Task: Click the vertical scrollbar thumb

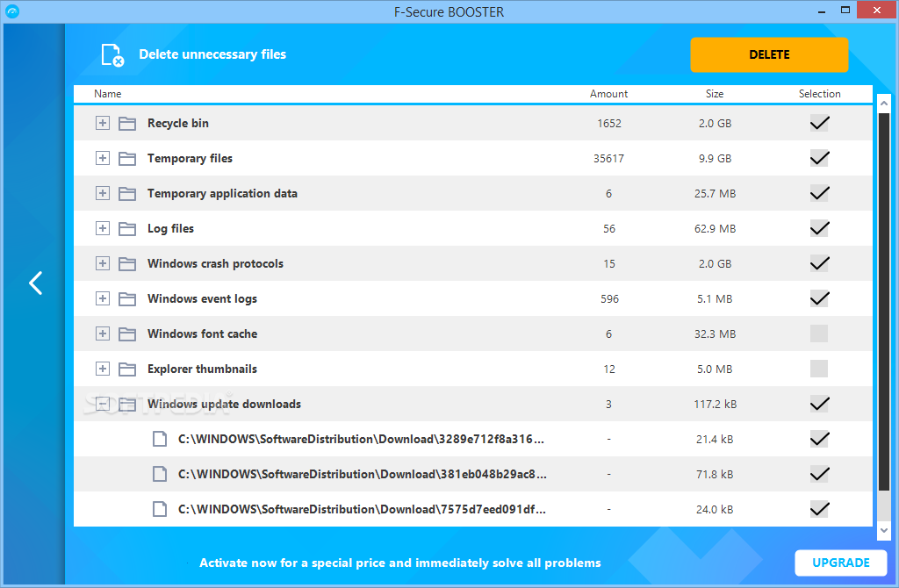Action: (883, 302)
